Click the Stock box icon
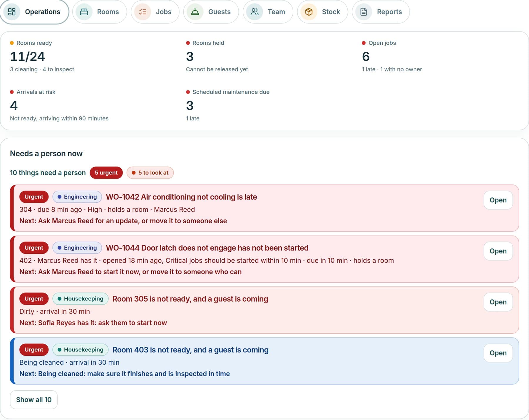The image size is (529, 420). coord(309,12)
